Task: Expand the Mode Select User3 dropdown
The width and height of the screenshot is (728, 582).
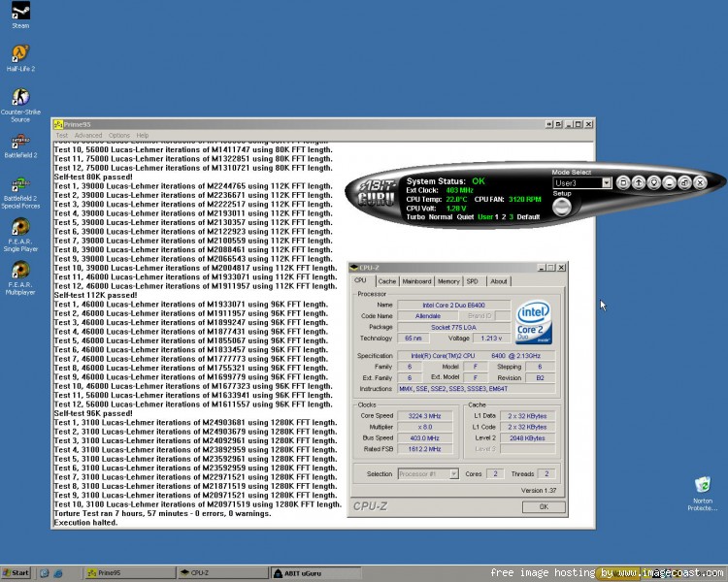Action: pyautogui.click(x=607, y=183)
